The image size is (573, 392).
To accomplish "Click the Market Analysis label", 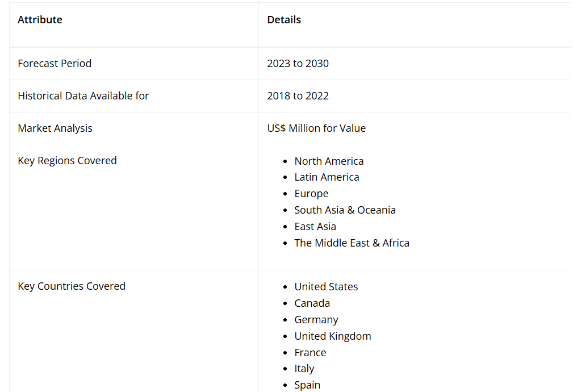I will (x=55, y=128).
